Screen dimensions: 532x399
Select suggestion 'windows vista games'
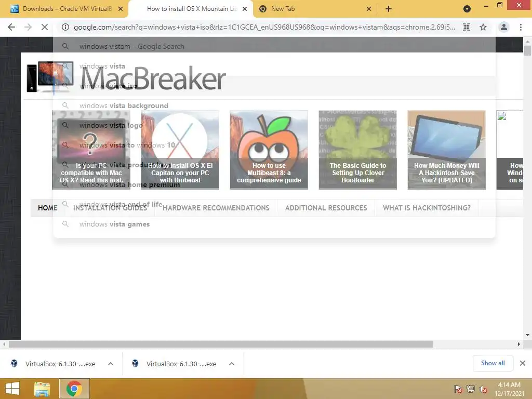(274, 224)
